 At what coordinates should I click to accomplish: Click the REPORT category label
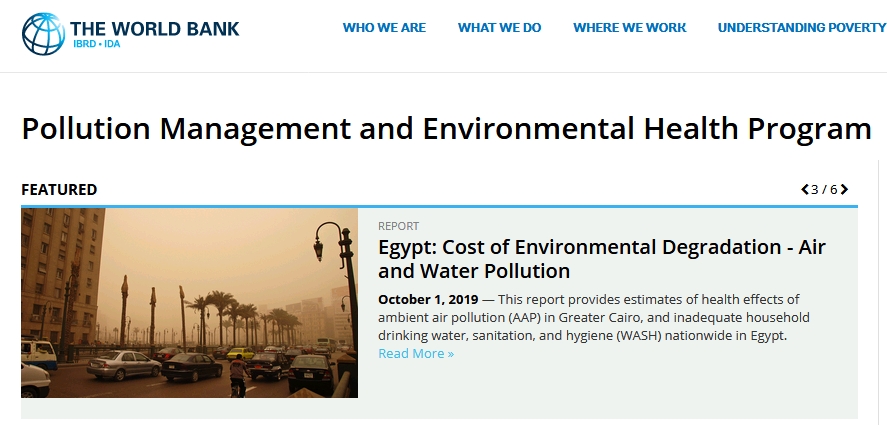coord(398,226)
